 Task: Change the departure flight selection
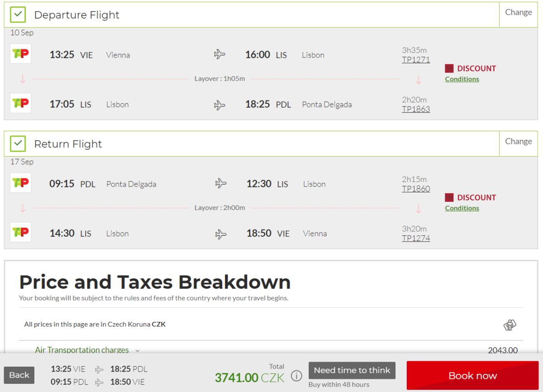pyautogui.click(x=518, y=13)
